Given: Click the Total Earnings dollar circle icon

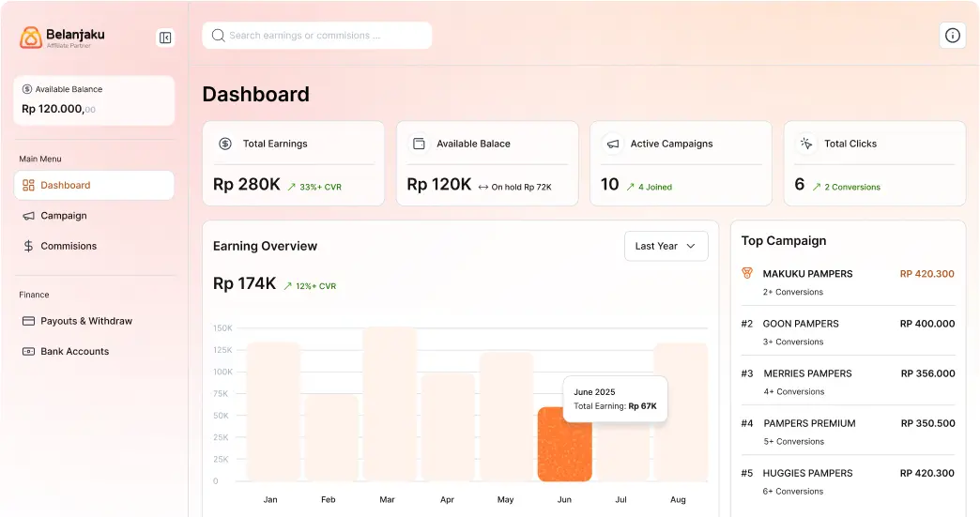Looking at the screenshot, I should [x=225, y=144].
